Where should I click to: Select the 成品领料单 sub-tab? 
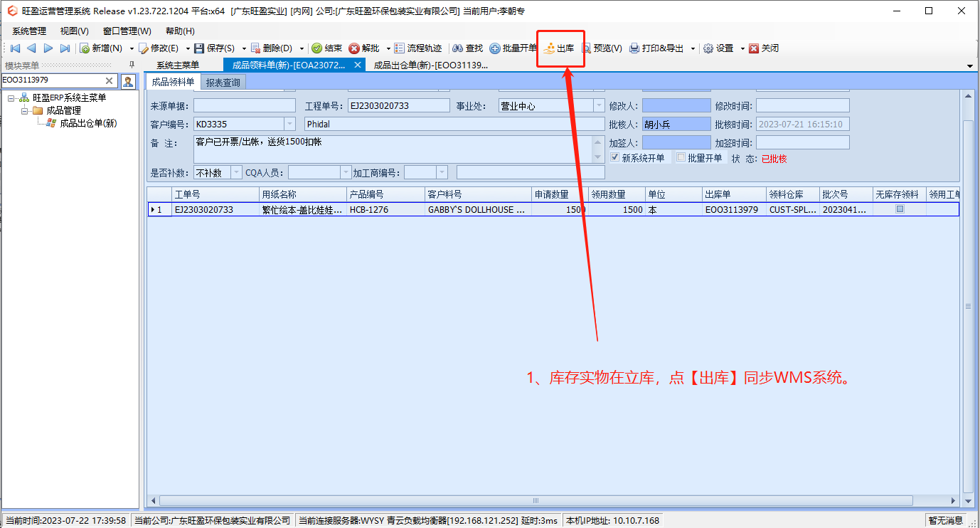click(x=173, y=82)
